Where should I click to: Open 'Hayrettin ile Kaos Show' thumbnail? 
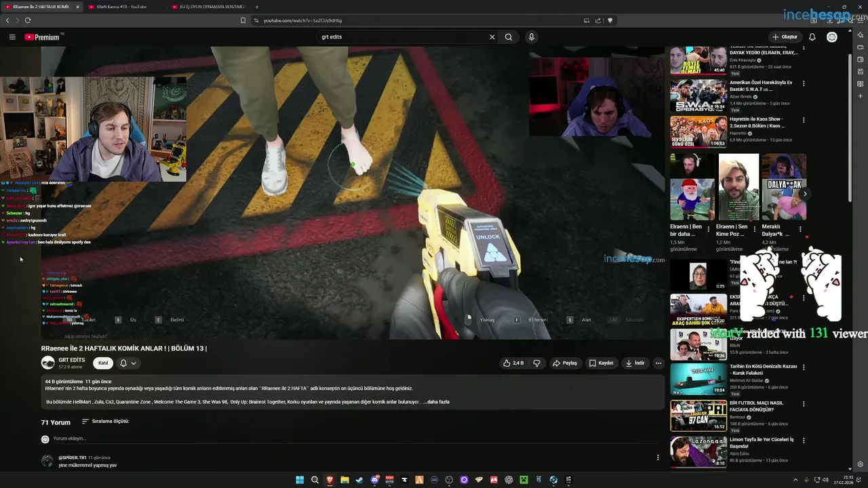click(x=698, y=131)
